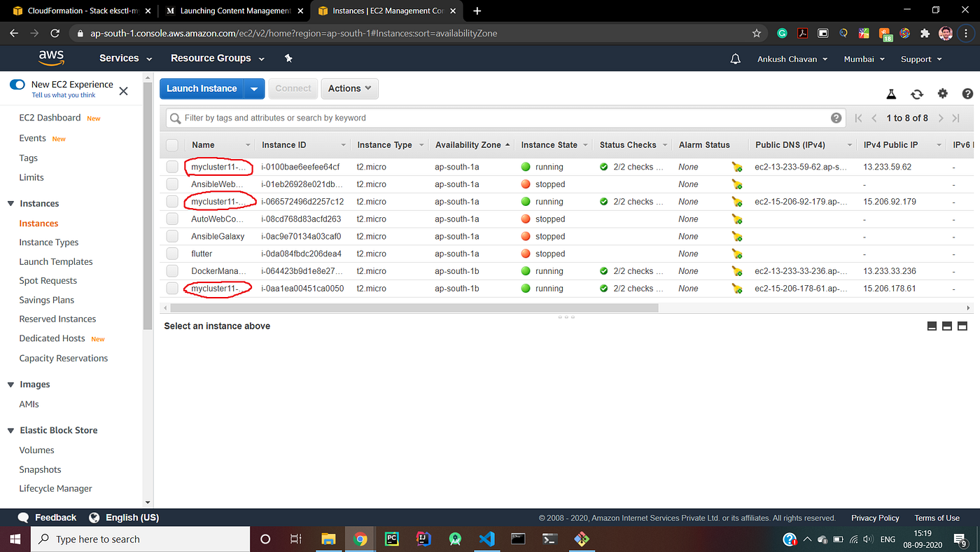Open the experiments flask icon
The height and width of the screenshot is (552, 980).
(x=891, y=94)
